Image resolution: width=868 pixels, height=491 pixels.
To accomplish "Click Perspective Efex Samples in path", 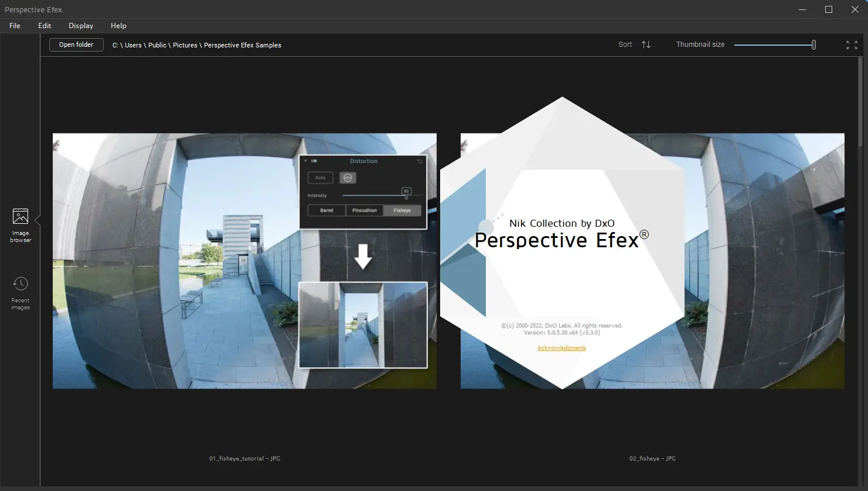I will 243,45.
